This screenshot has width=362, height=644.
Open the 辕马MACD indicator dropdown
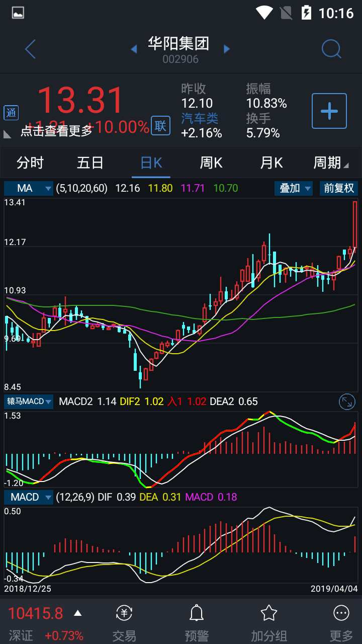point(29,401)
